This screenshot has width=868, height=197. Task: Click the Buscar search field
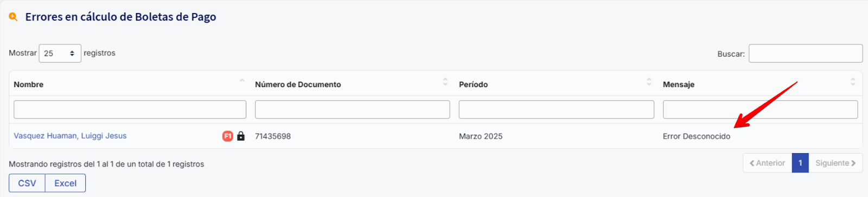[x=806, y=54]
